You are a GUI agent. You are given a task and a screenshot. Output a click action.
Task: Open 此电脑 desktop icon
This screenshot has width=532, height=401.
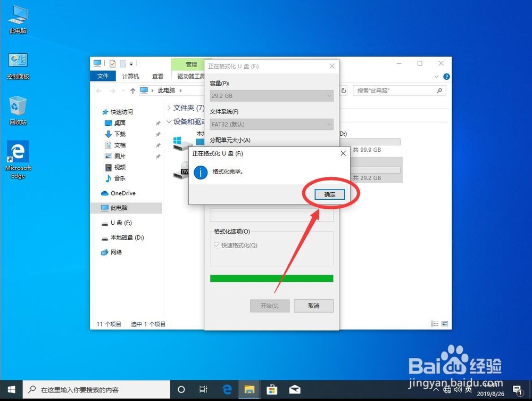click(x=18, y=20)
